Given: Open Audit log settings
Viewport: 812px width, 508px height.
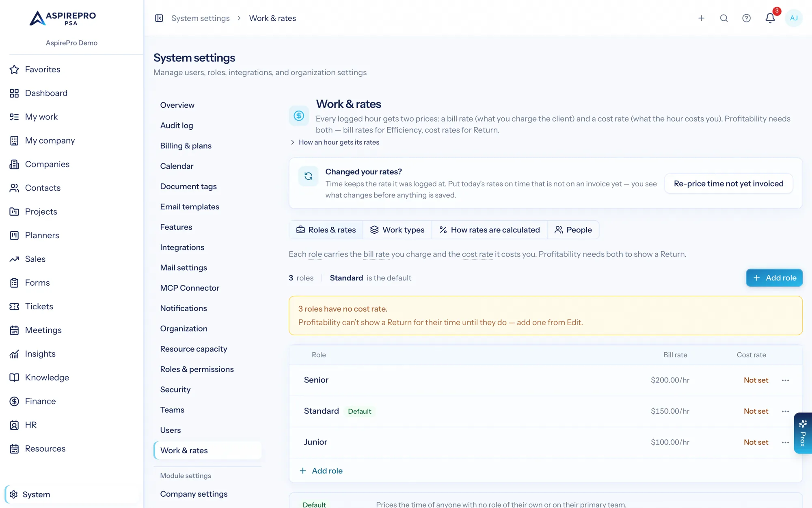Looking at the screenshot, I should click(208, 126).
